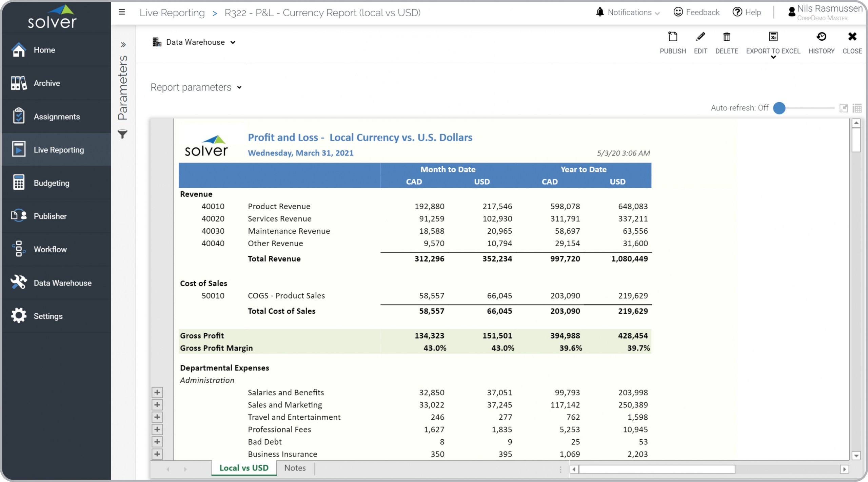Expand the Bad Debt row
Viewport: 868px width, 482px height.
coord(157,442)
